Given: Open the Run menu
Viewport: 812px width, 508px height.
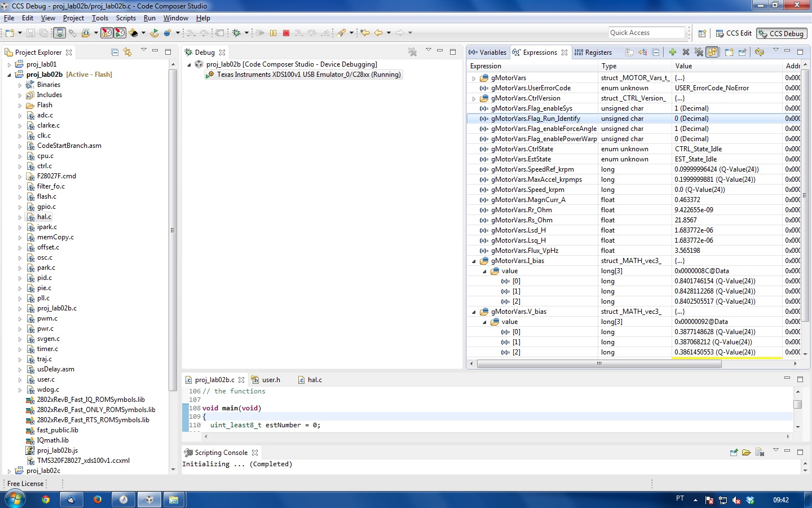Looking at the screenshot, I should [x=149, y=18].
